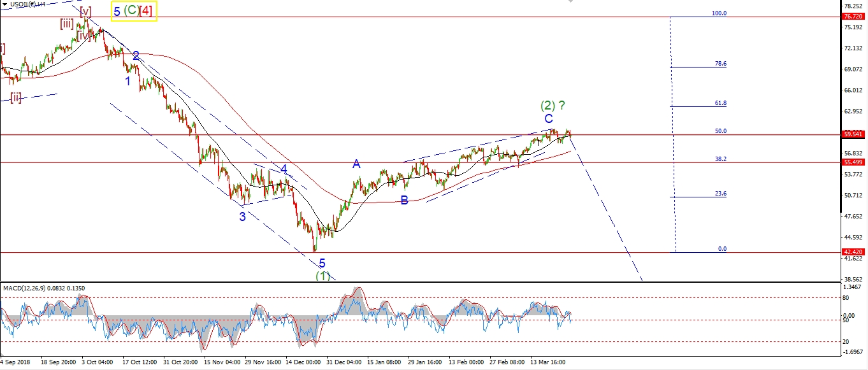Select the blue wave B label
The width and height of the screenshot is (868, 370).
(x=404, y=201)
